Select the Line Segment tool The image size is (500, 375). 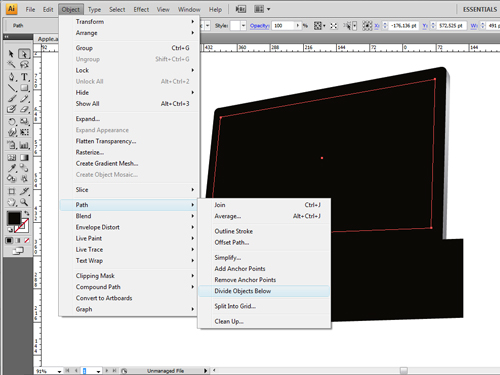[x=11, y=88]
